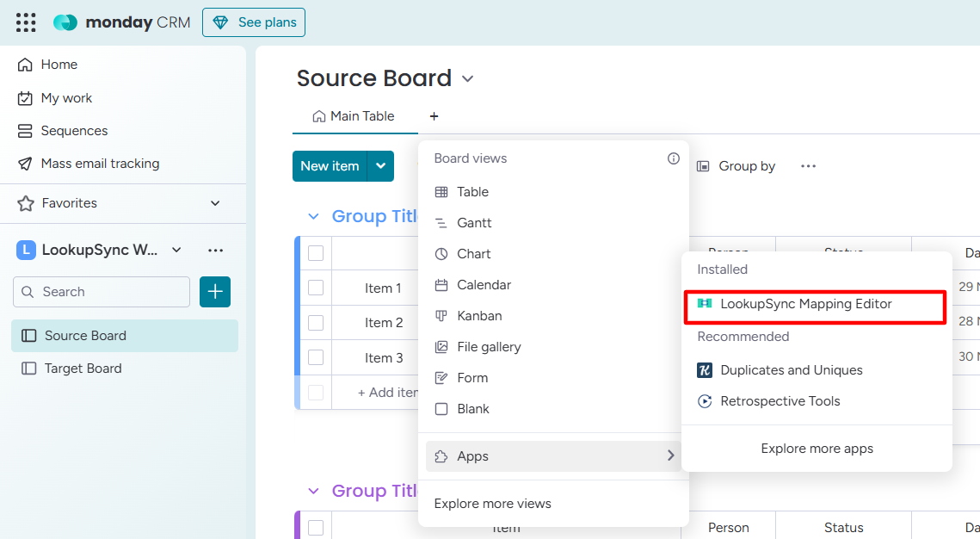Select LookupSync Mapping Editor installed app

tap(815, 304)
